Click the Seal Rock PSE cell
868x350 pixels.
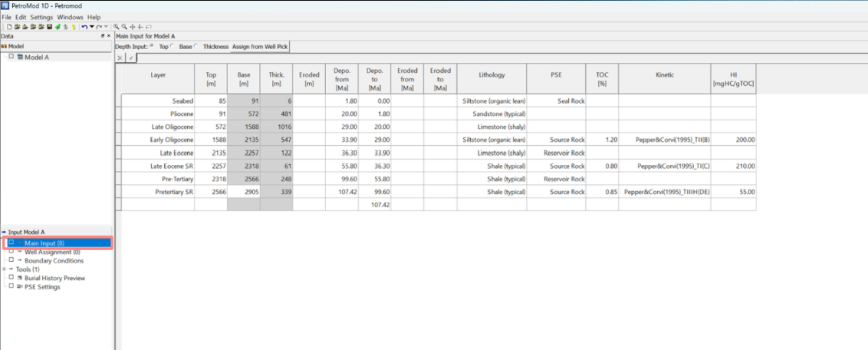[x=557, y=101]
